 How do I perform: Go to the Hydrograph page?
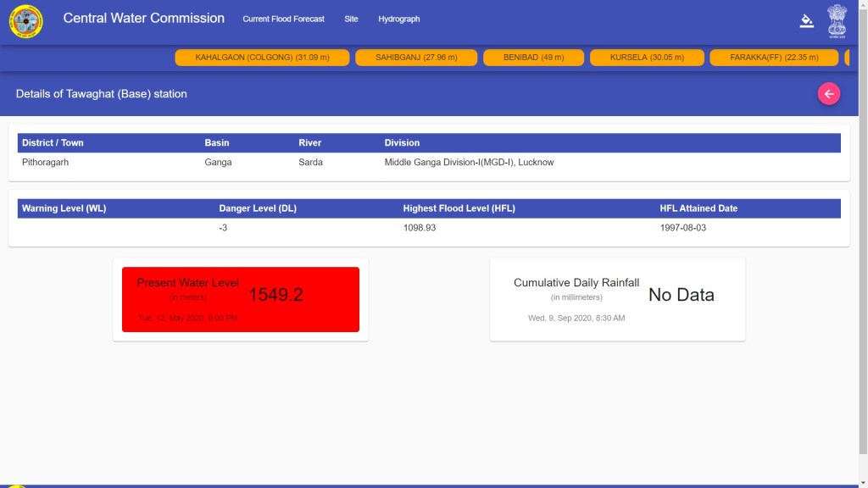click(398, 19)
